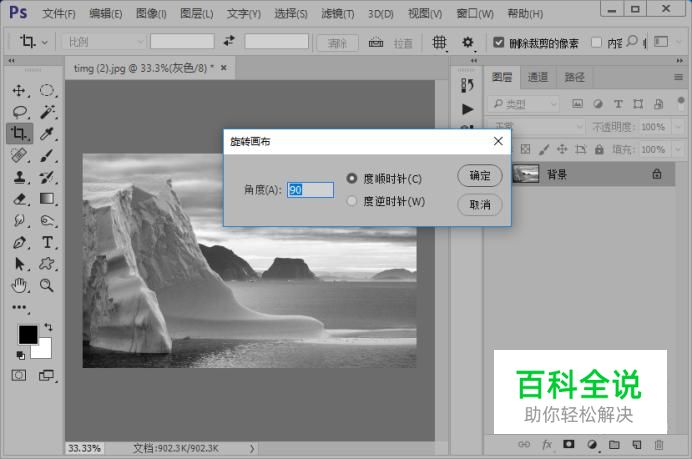
Task: Select the History Brush tool
Action: coord(47,177)
